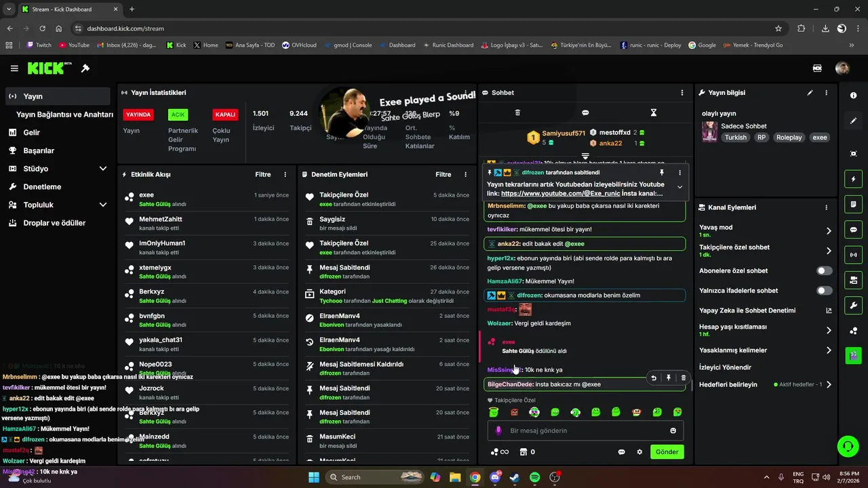868x488 pixels.
Task: Open Kanal Eylemleri three-dot menu
Action: pyautogui.click(x=826, y=207)
